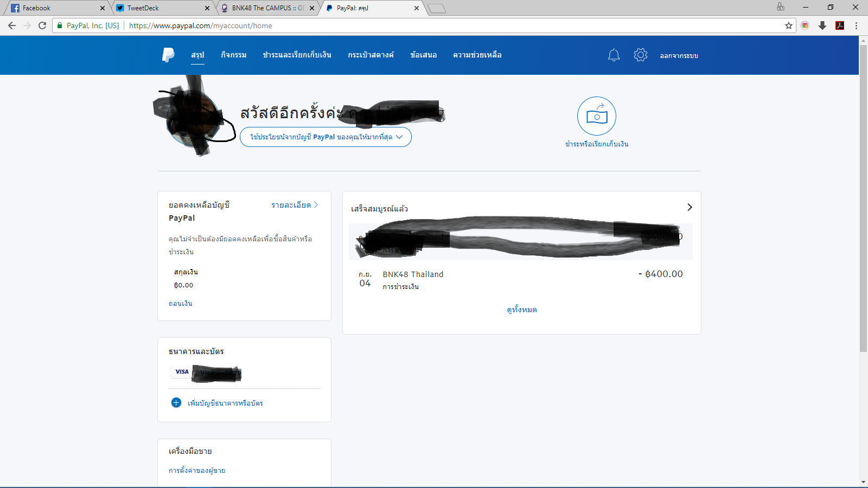Click เพิ่มบัญชีธนาคารหรือบัตร link
This screenshot has height=488, width=868.
[x=225, y=403]
